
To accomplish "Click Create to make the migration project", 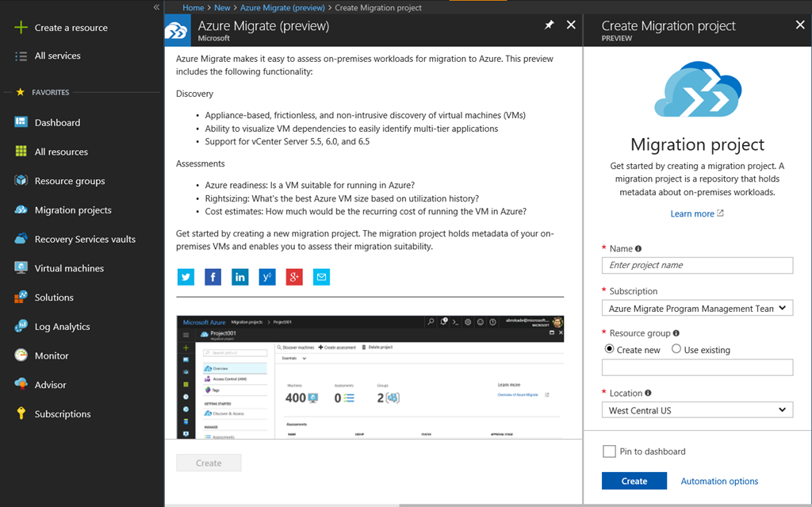I will point(634,481).
